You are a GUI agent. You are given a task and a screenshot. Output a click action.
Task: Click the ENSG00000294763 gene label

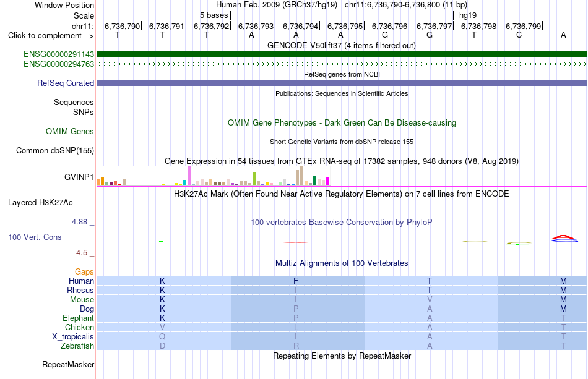click(x=59, y=64)
